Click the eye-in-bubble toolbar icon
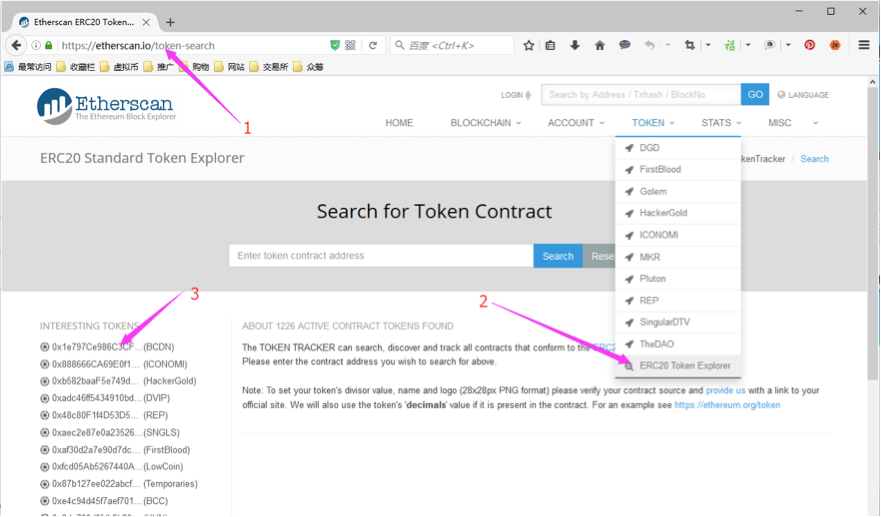Screen dimensions: 881x517 tap(770, 46)
